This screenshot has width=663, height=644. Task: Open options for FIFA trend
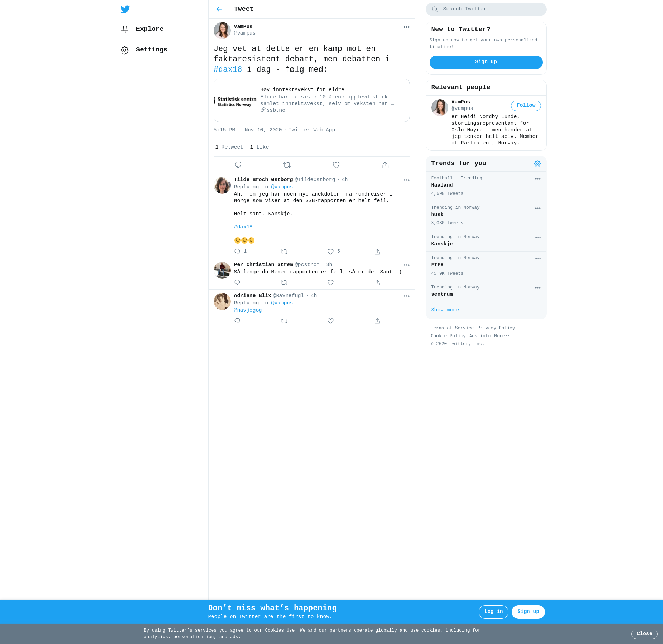(538, 259)
